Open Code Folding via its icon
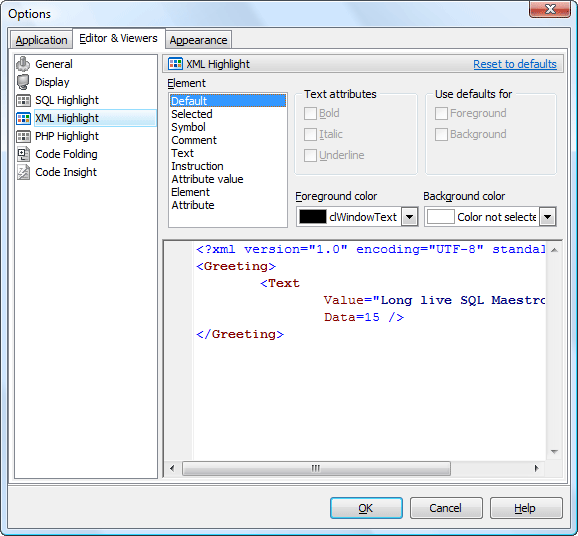 click(24, 154)
